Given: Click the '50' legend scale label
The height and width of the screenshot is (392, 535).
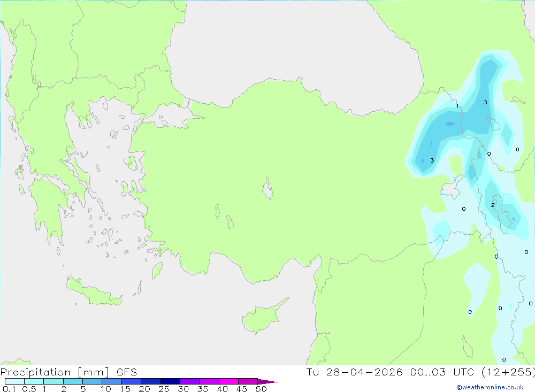Looking at the screenshot, I should coord(261,389).
